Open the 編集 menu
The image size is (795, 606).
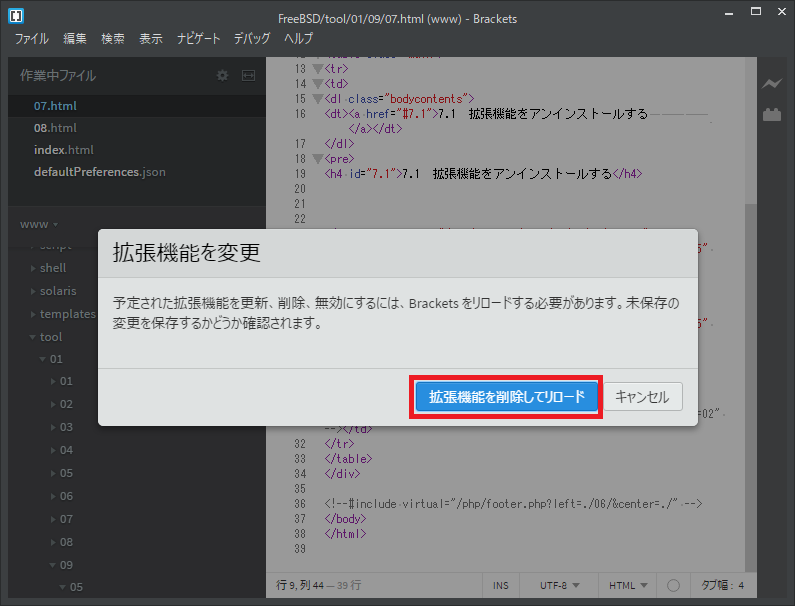coord(75,39)
